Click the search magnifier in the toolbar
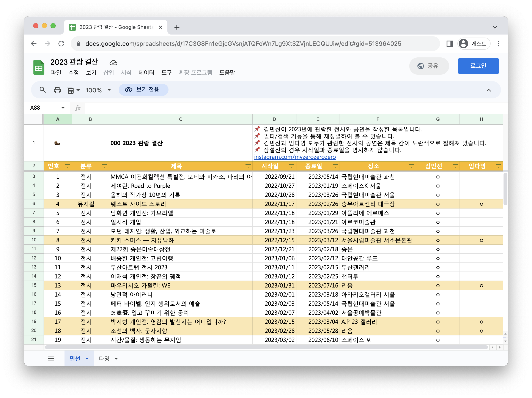This screenshot has width=532, height=398. (x=42, y=90)
